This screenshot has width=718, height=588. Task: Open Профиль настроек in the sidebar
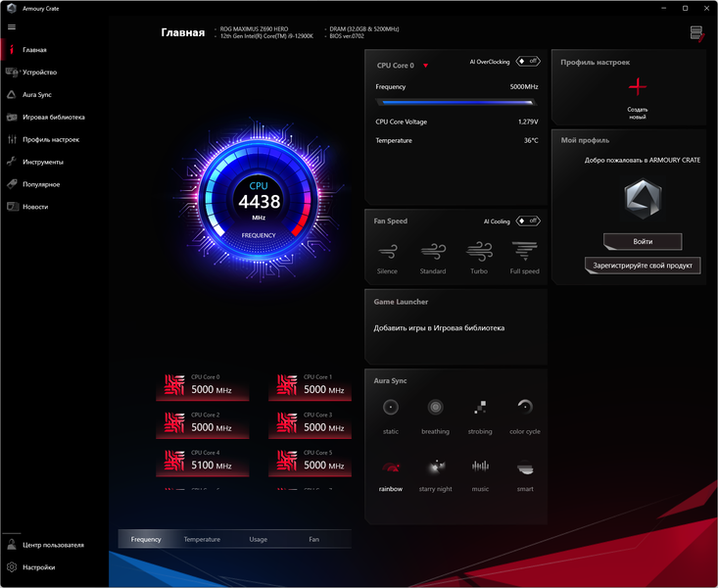tap(54, 139)
